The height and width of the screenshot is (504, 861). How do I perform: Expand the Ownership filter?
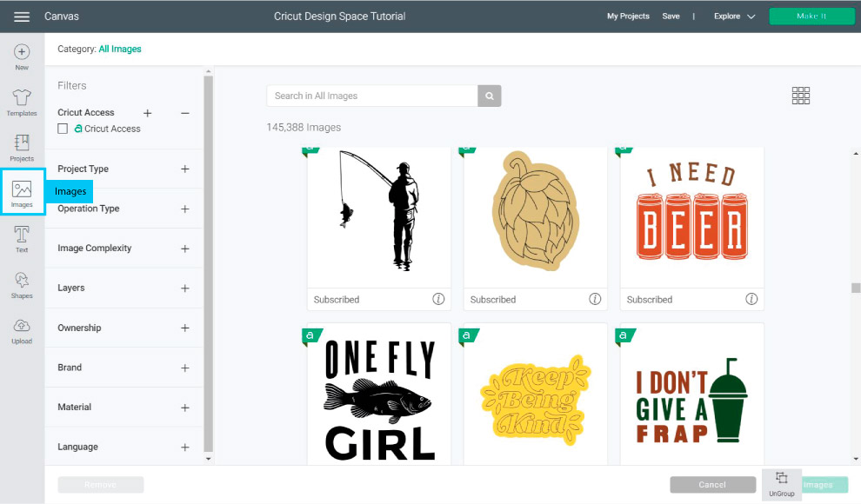tap(185, 328)
